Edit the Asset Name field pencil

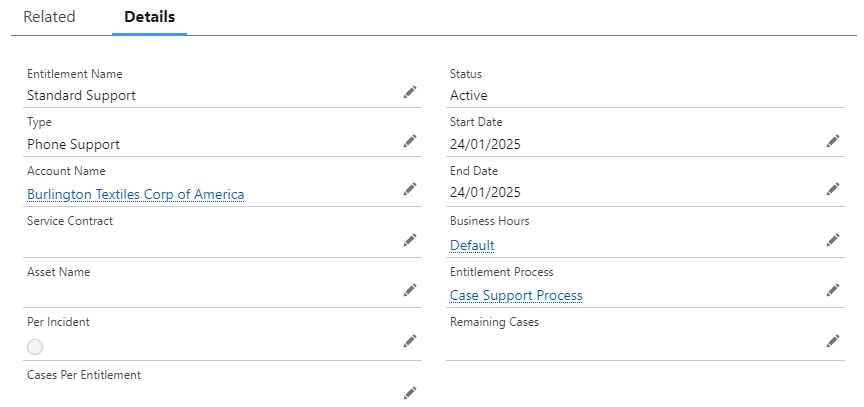tap(410, 290)
